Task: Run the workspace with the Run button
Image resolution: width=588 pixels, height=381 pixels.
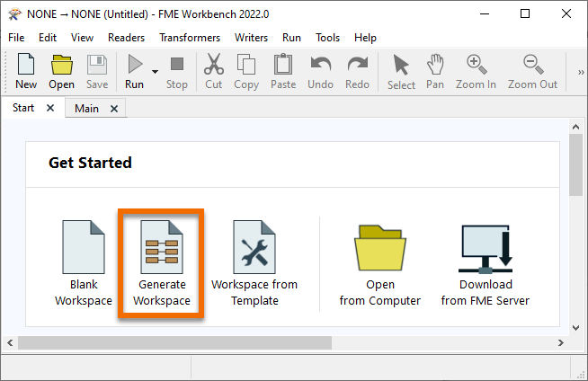Action: [x=134, y=72]
